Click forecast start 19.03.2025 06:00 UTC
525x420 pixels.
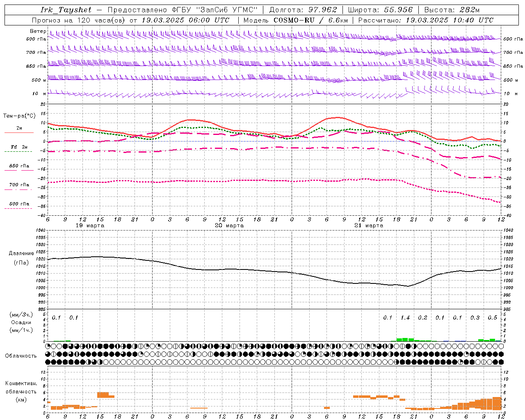pyautogui.click(x=185, y=20)
